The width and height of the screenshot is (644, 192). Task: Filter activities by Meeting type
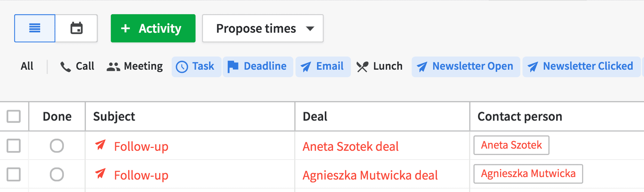pos(135,66)
